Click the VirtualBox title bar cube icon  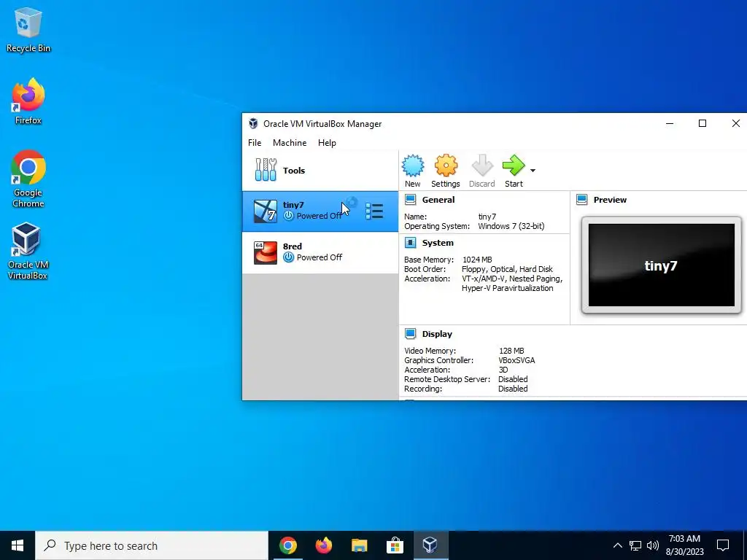[x=253, y=124]
